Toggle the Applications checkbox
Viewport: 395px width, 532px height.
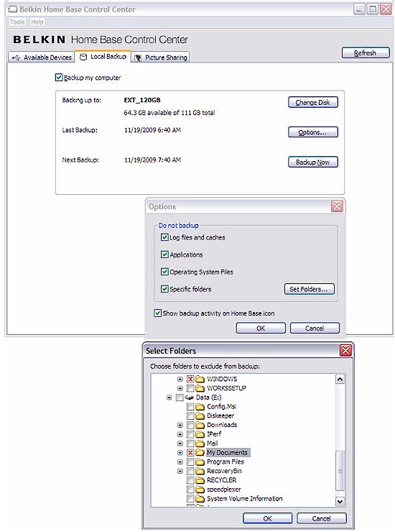click(x=164, y=254)
